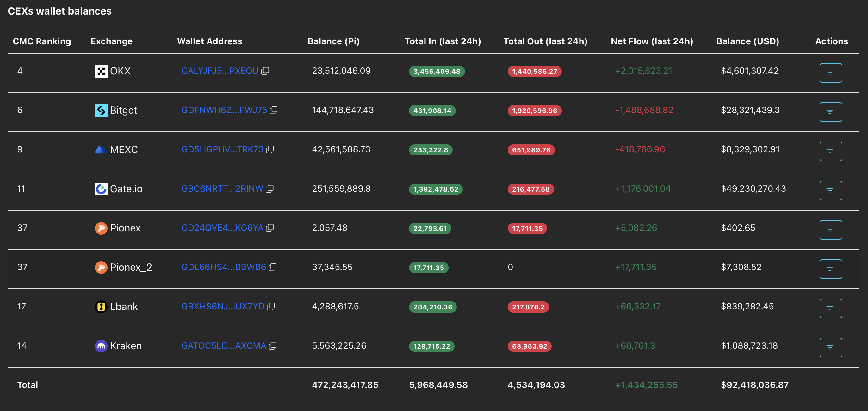Open wallet link GALYJFJ5...PXEQU
The image size is (868, 411).
click(220, 71)
